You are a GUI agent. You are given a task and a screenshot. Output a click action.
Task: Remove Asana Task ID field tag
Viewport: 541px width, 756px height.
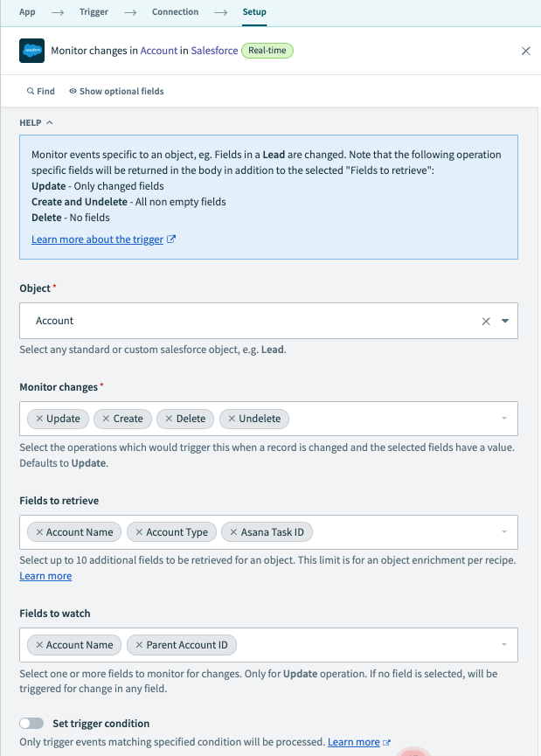coord(233,532)
